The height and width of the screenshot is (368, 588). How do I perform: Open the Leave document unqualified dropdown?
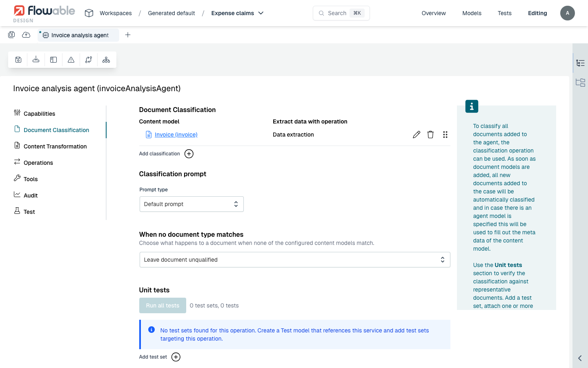295,260
